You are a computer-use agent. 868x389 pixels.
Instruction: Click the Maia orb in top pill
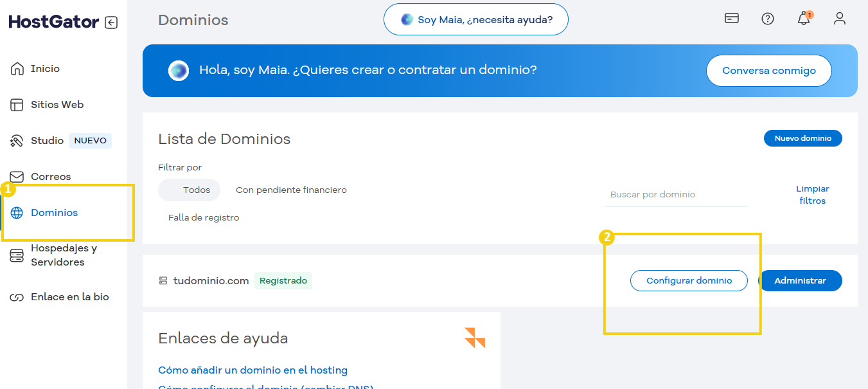(407, 20)
